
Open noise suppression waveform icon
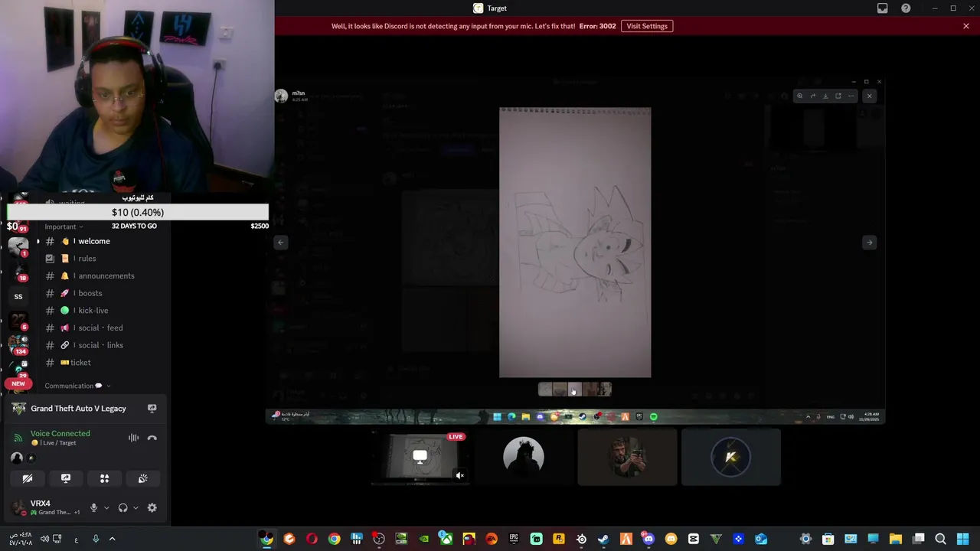133,438
